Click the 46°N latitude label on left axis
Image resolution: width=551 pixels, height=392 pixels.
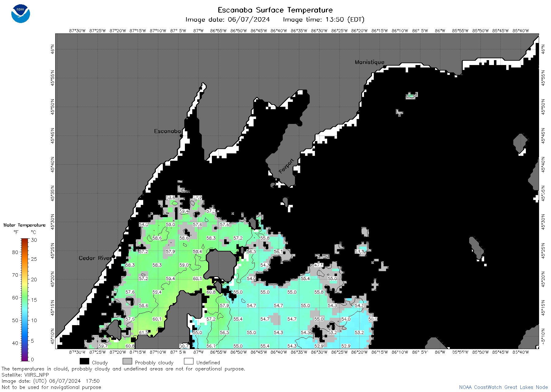(52, 49)
